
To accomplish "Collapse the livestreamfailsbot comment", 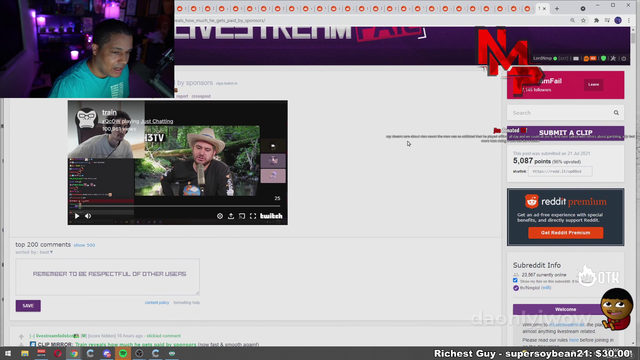I will coord(32,336).
